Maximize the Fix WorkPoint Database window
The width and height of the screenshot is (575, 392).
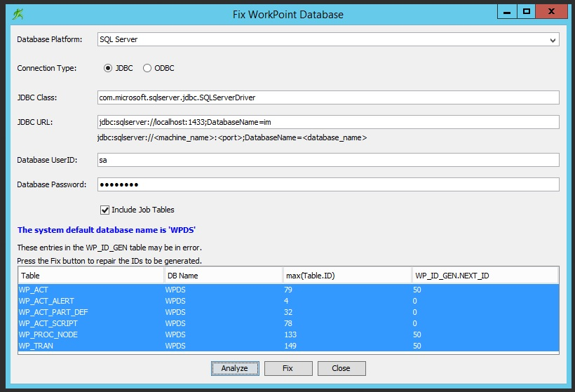pyautogui.click(x=525, y=11)
